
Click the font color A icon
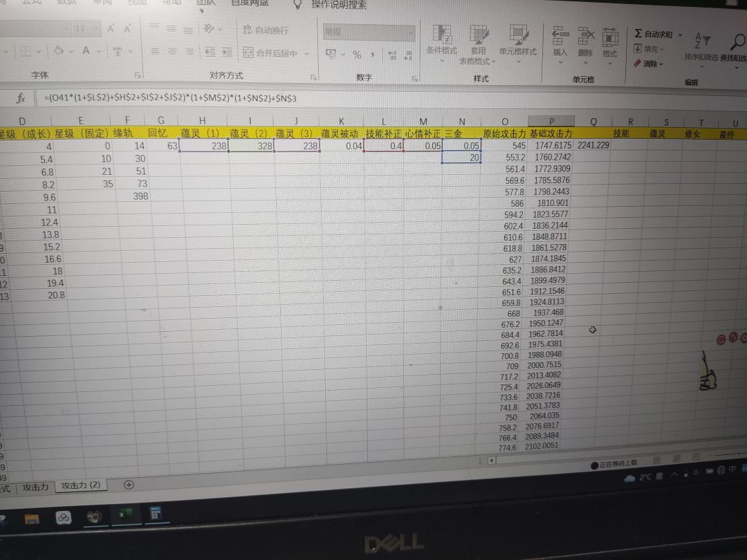point(86,50)
